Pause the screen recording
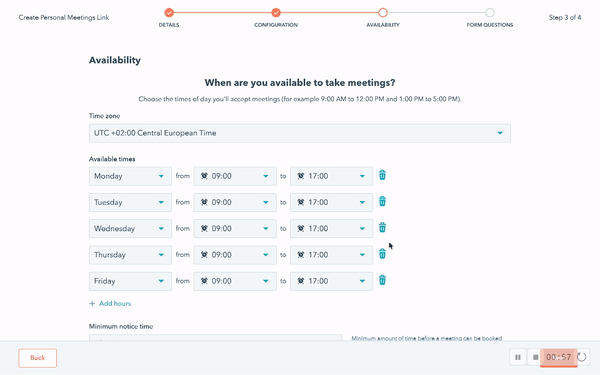The image size is (600, 375). [x=518, y=357]
